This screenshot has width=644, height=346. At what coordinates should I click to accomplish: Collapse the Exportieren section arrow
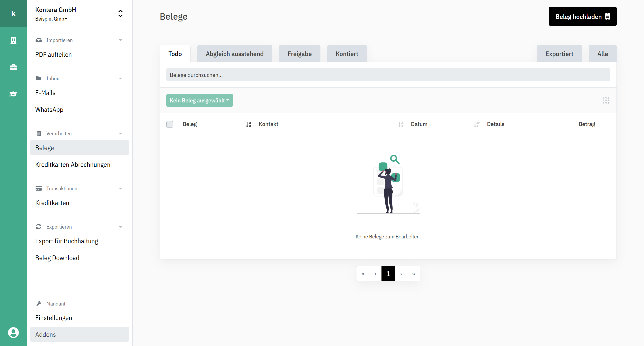120,227
